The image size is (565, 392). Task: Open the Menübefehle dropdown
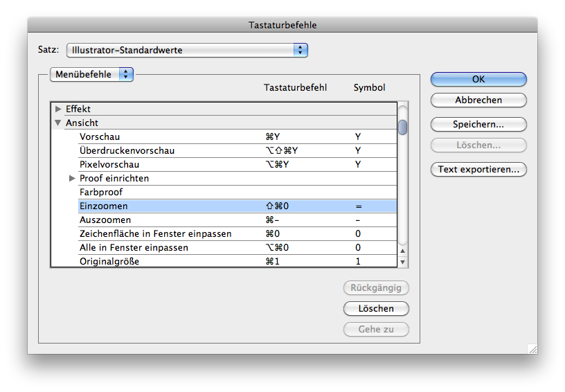(x=91, y=74)
